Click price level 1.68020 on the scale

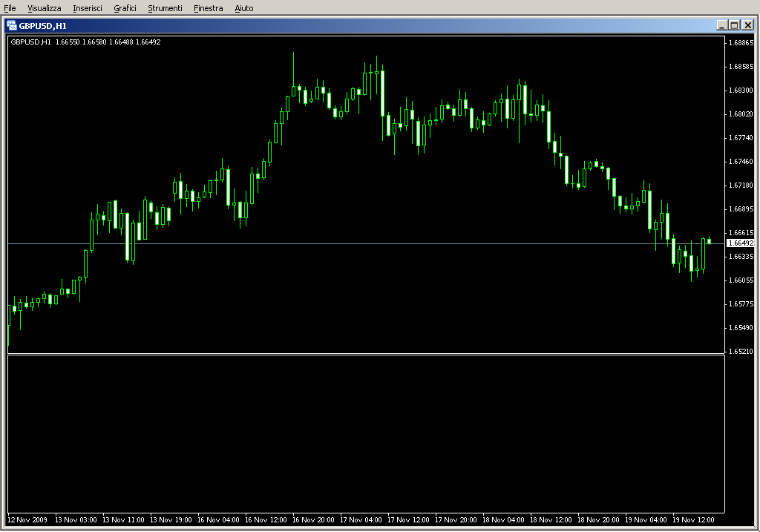coord(741,114)
